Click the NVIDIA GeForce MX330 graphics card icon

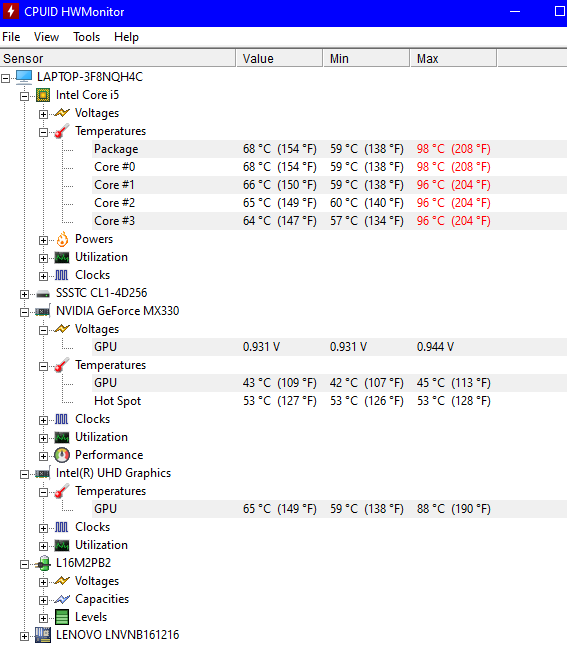[x=43, y=311]
